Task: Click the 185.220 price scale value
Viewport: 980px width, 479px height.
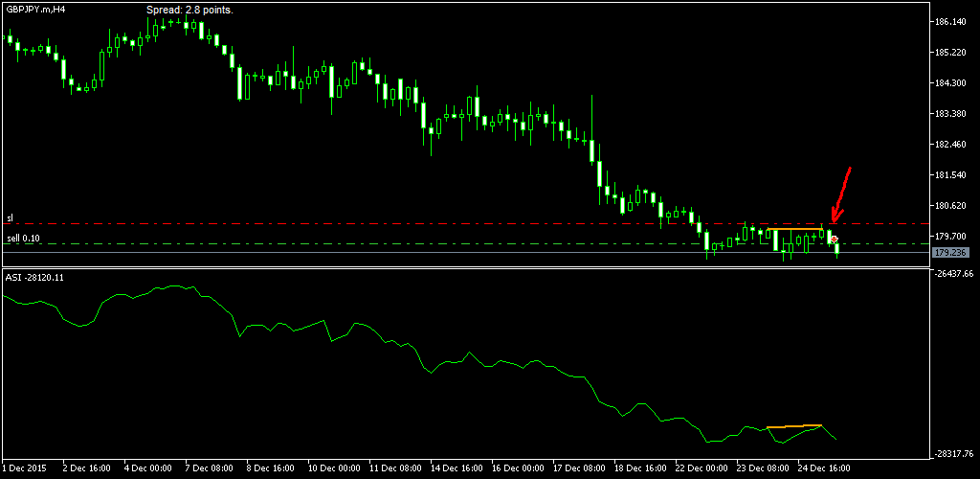Action: click(950, 53)
